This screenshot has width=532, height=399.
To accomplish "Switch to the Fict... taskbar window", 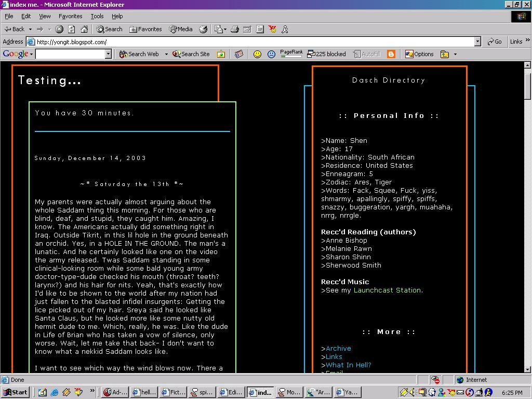I will point(173,392).
